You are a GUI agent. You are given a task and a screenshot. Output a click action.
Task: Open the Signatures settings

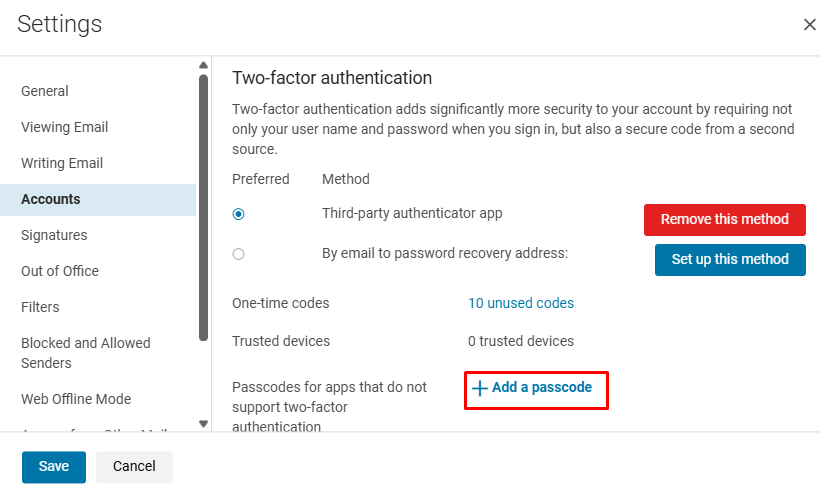[x=54, y=235]
